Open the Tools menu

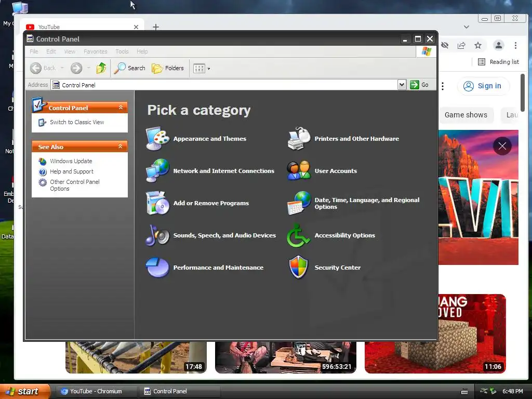[122, 51]
